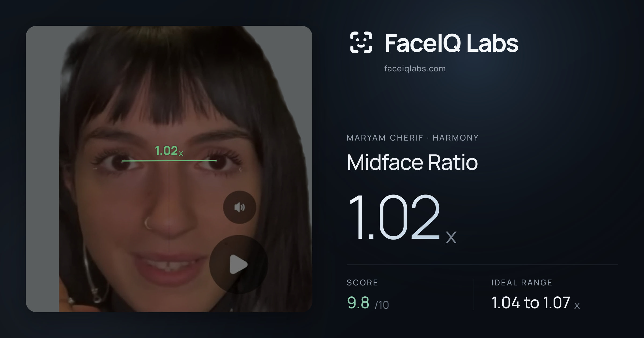Click the Midface Ratio heading

coord(412,162)
